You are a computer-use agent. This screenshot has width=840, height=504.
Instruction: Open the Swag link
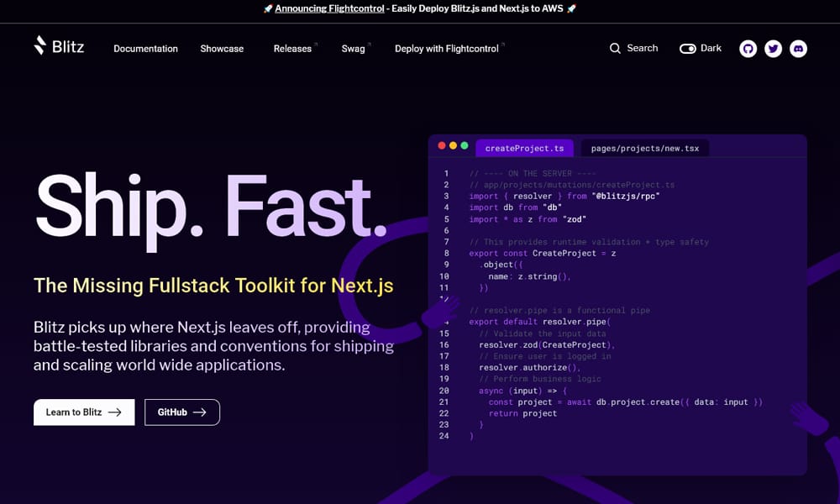pyautogui.click(x=354, y=49)
